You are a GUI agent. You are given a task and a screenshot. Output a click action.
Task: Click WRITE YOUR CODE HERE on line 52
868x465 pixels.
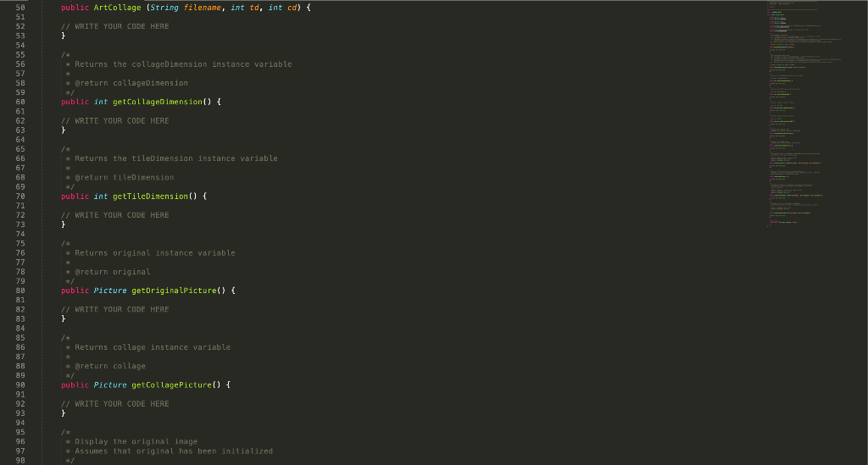[115, 26]
